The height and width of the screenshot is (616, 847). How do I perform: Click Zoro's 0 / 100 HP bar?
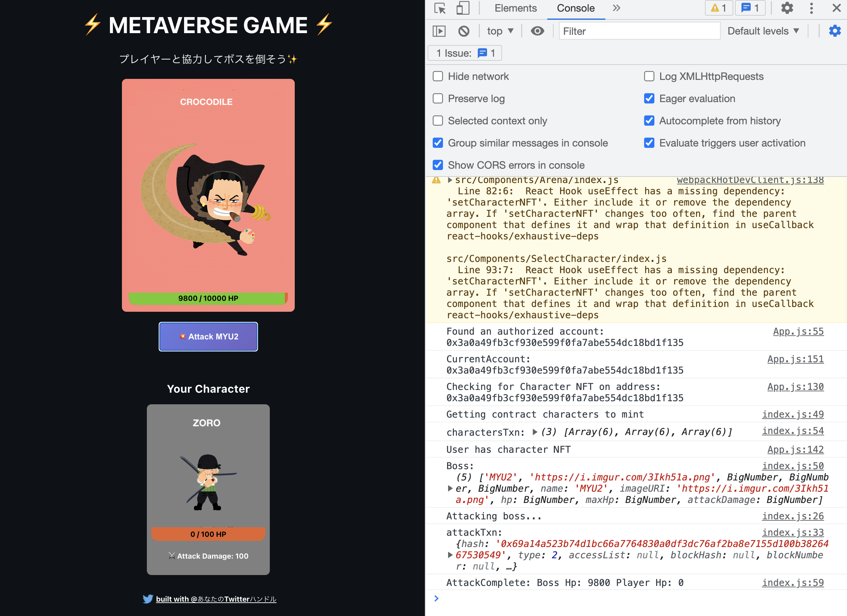point(208,534)
